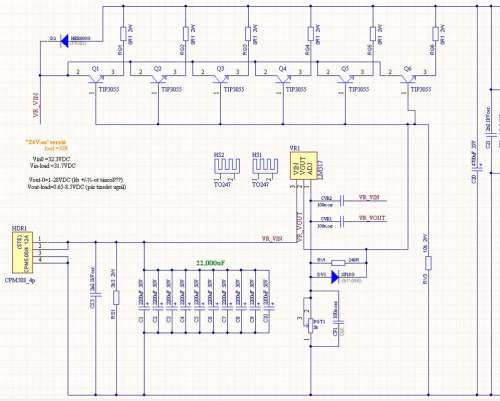Viewport: 500px width, 401px height.
Task: Click the vertical VR_VOUT net label below VR1
Action: click(x=300, y=227)
